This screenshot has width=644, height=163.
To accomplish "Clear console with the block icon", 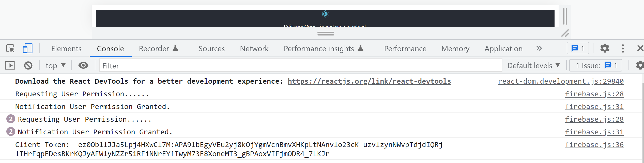I will 28,66.
